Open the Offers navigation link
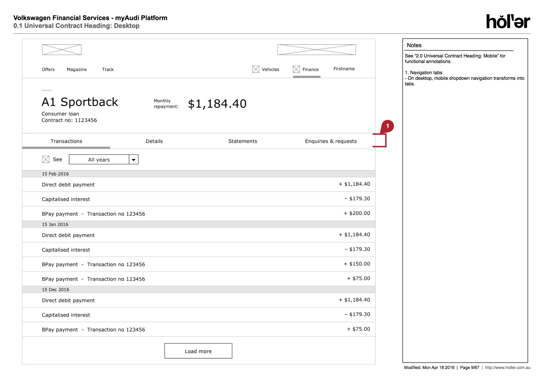Viewport: 555px width, 392px height. pos(48,70)
